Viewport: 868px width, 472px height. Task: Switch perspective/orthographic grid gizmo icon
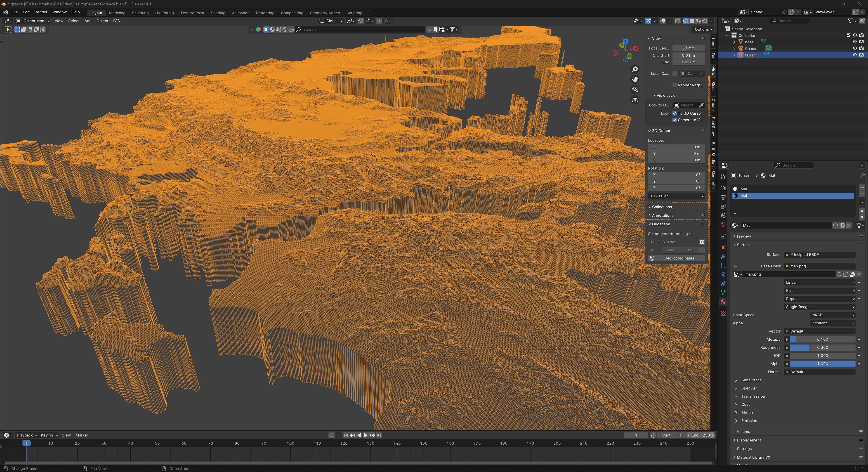coord(635,100)
